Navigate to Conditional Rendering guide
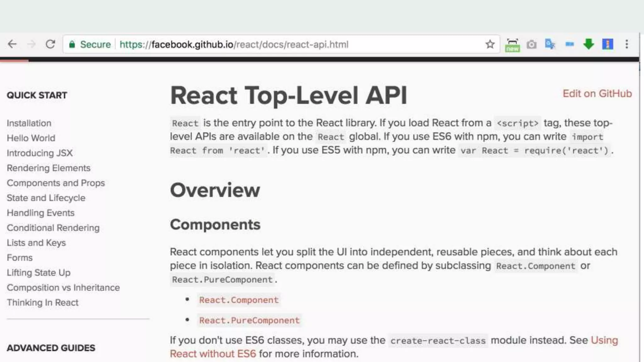 pyautogui.click(x=53, y=228)
